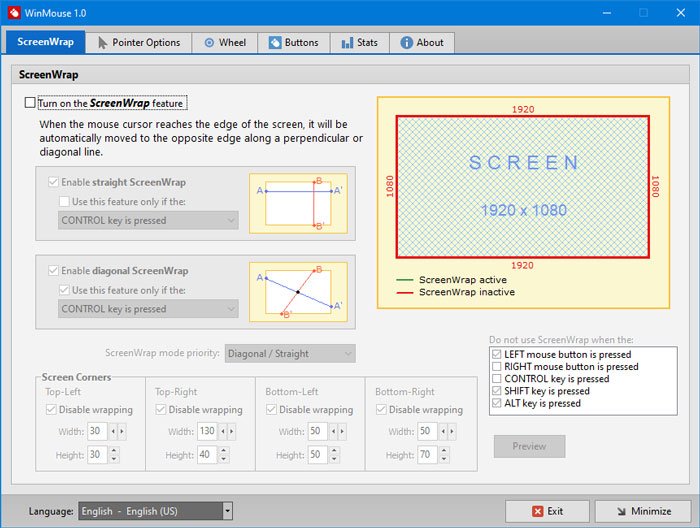Uncheck SHIFT key is pressed option
Image resolution: width=700 pixels, height=528 pixels.
click(497, 391)
